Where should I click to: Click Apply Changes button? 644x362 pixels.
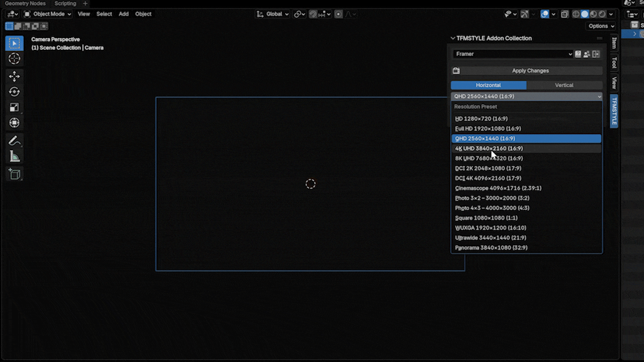pos(530,71)
